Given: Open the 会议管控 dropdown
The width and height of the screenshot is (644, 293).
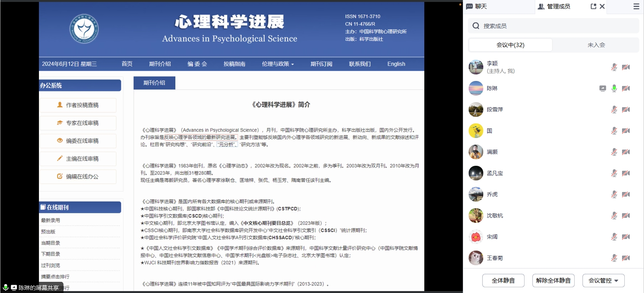Looking at the screenshot, I should [603, 280].
